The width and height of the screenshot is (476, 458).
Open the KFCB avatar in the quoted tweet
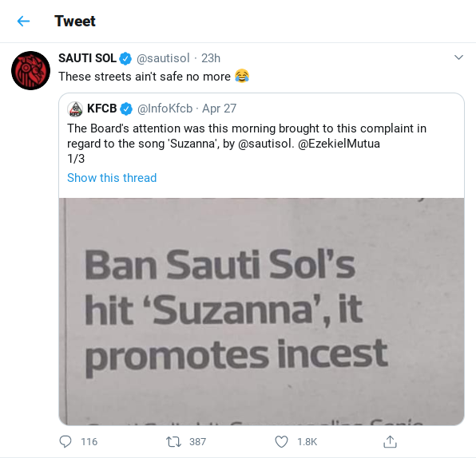75,109
